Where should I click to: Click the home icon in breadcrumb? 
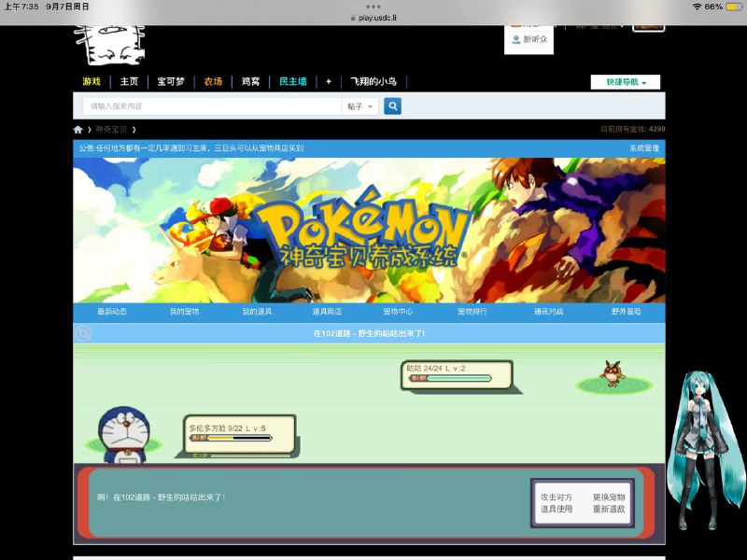(78, 130)
